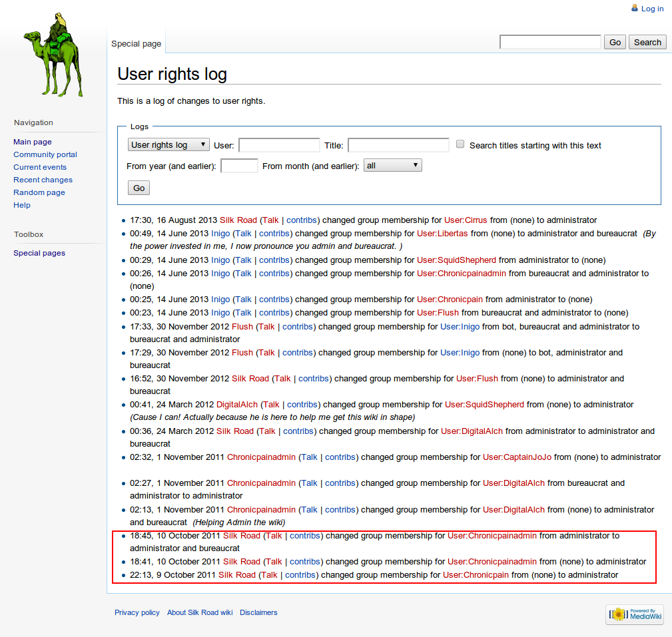Open User:Cirrus link in 16 August entry
672x637 pixels.
466,220
